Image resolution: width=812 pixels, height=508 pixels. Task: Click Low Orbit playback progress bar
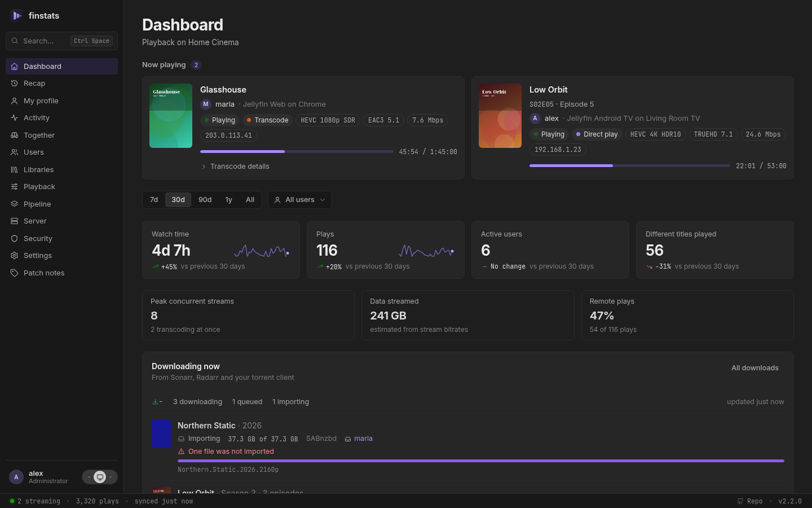pyautogui.click(x=630, y=166)
